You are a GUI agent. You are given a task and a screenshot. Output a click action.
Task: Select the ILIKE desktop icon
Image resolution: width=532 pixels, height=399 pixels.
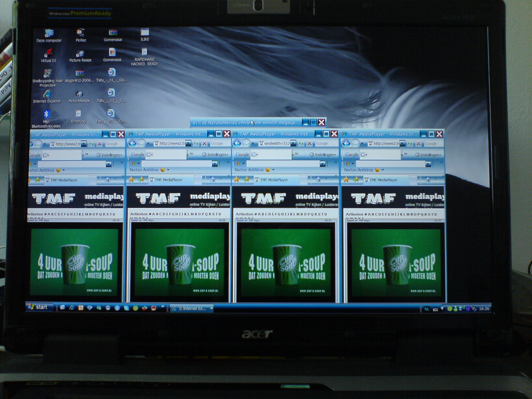point(145,35)
